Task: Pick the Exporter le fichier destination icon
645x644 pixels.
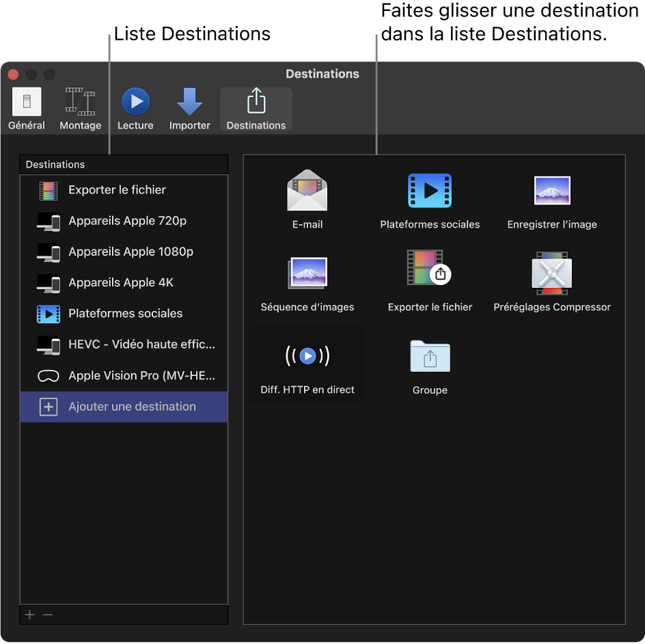Action: [x=429, y=280]
